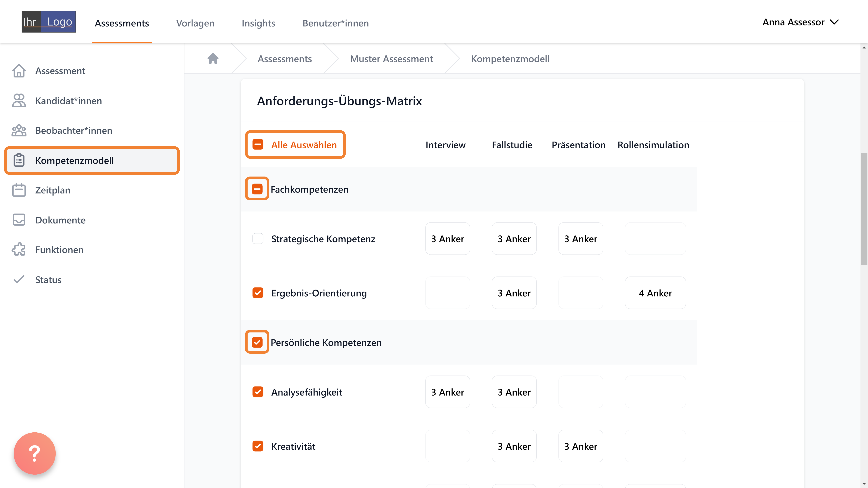868x488 pixels.
Task: Click the Kompetenzmodell clipboard icon
Action: coord(19,160)
